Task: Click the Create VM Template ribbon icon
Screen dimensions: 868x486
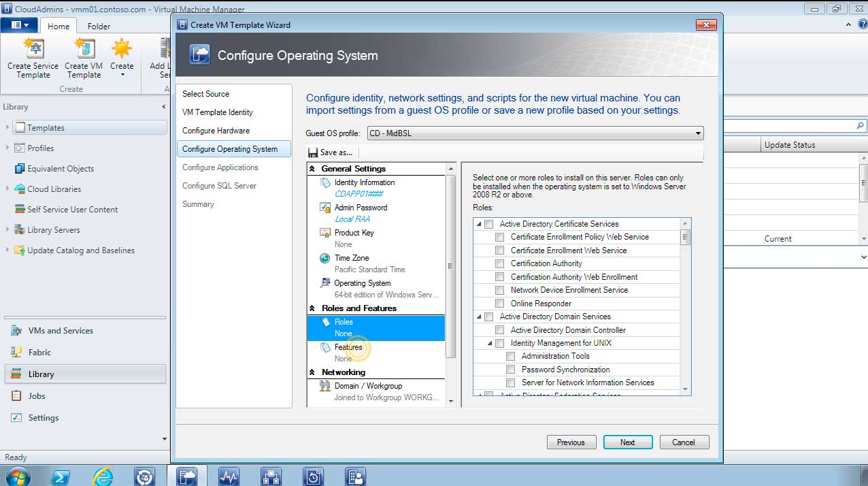Action: point(84,49)
